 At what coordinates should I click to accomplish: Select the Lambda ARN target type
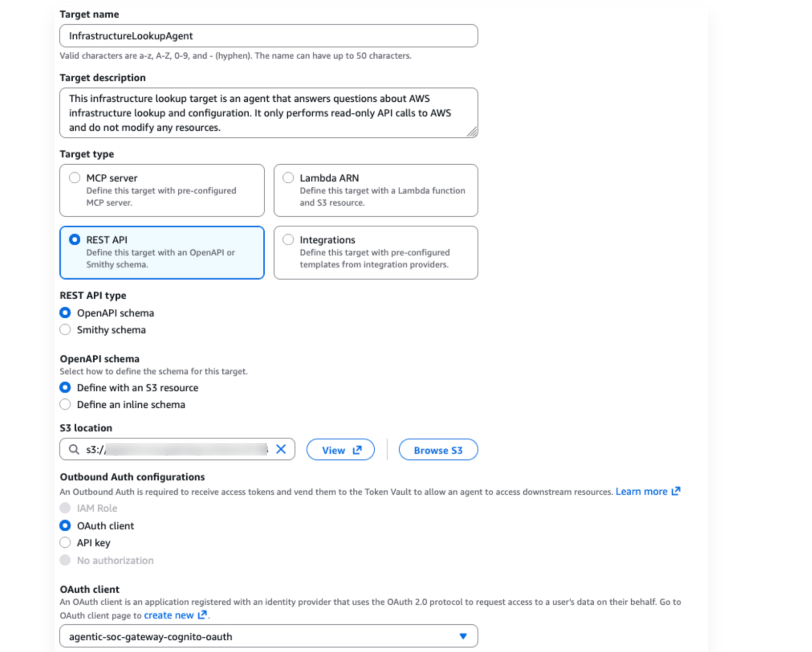[x=288, y=178]
